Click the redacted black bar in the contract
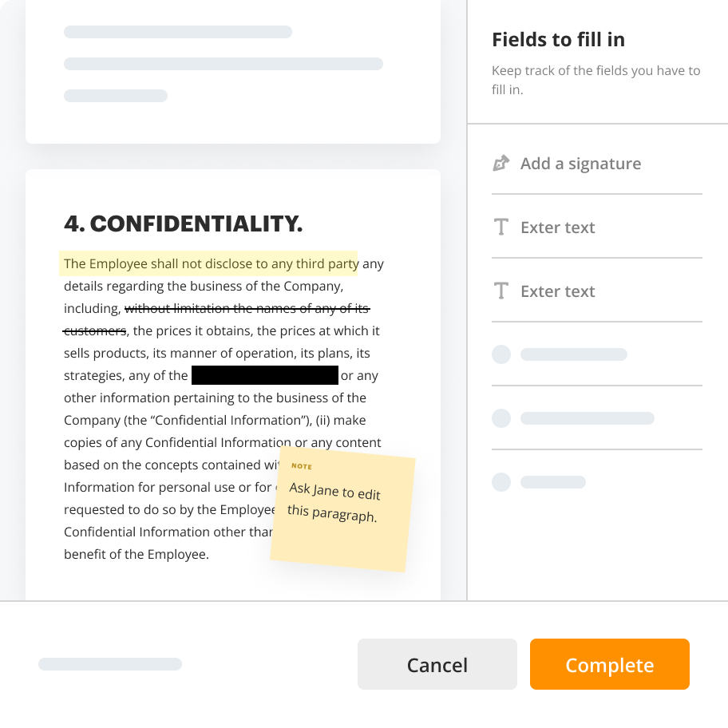Screen dimensions: 728x728 point(264,374)
